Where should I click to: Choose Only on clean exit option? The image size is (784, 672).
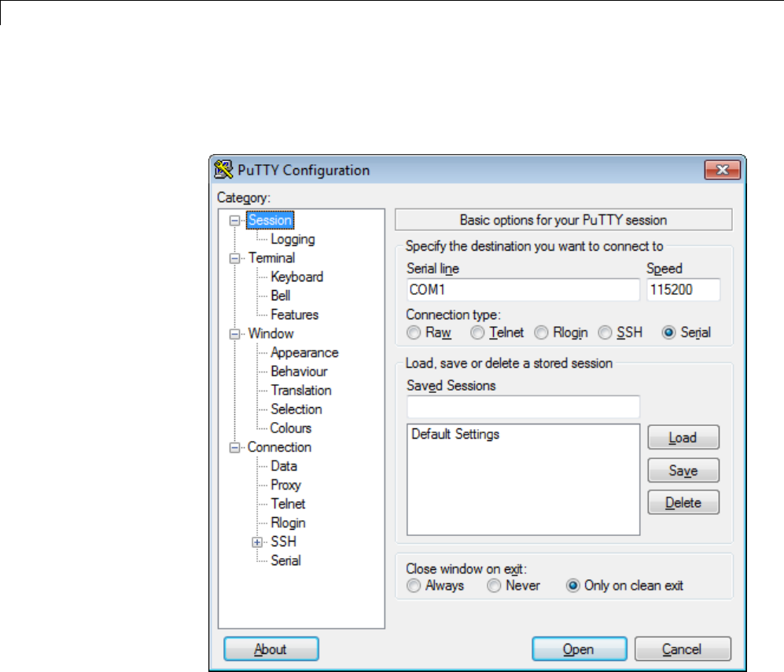[572, 586]
